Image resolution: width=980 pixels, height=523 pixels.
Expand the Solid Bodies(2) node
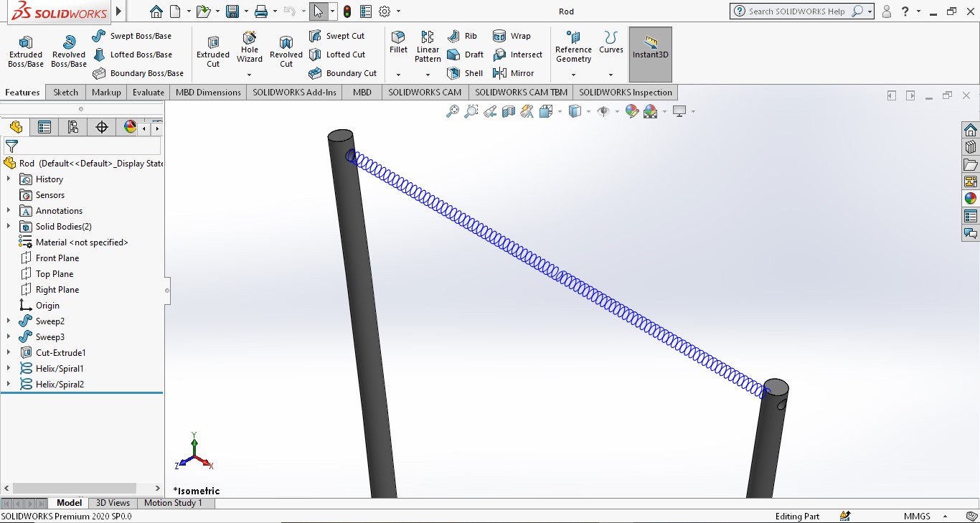coord(9,227)
